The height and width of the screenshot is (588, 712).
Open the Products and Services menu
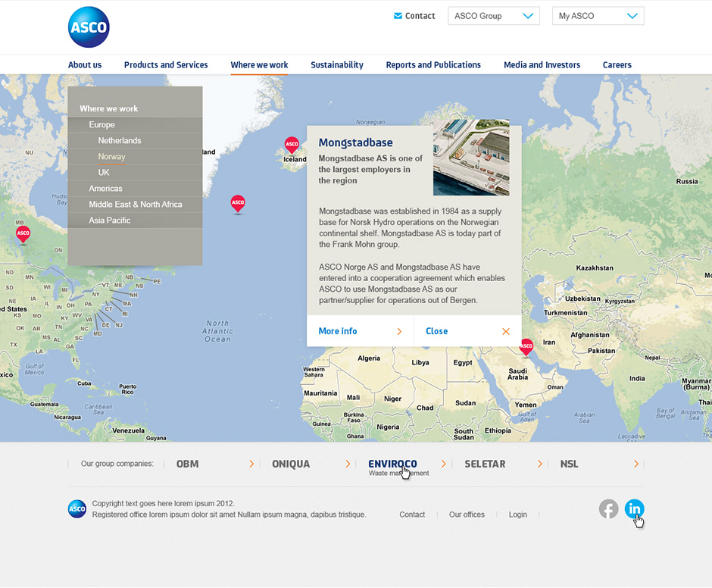click(166, 65)
